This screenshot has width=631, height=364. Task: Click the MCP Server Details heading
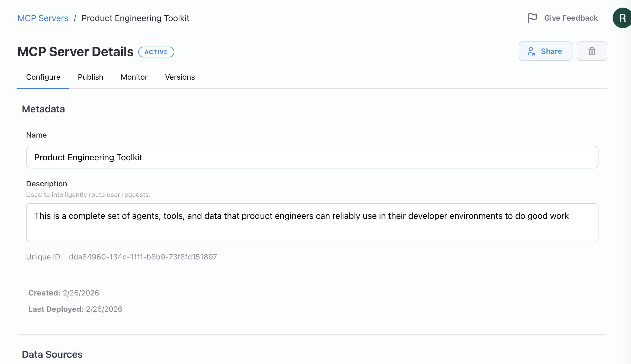point(75,51)
